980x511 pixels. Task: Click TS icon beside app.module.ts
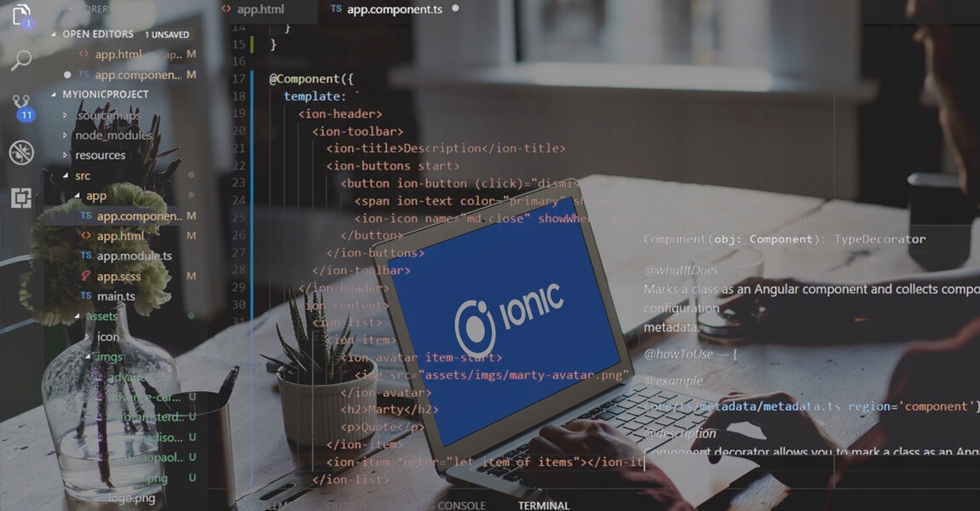click(x=86, y=255)
